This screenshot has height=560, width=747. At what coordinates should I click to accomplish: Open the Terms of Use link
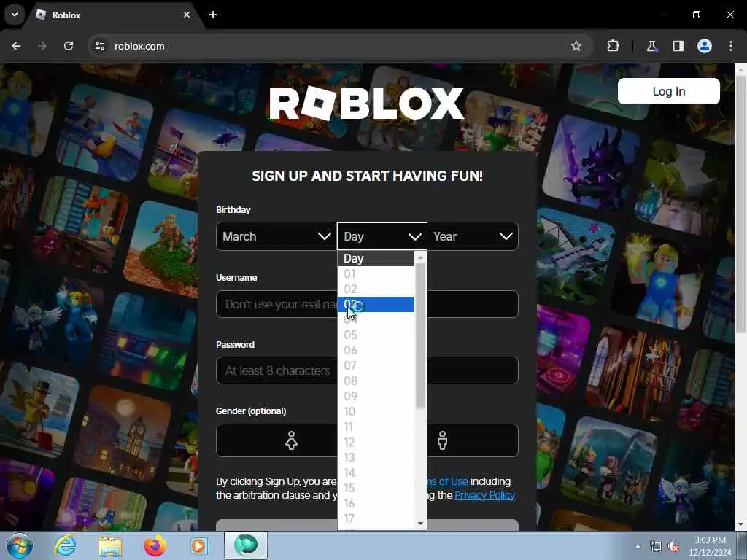coord(447,481)
